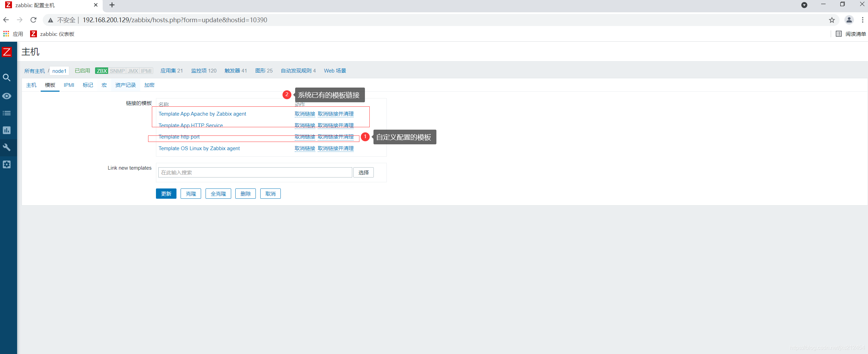868x354 pixels.
Task: Open the tab search dropdown arrow
Action: (804, 5)
